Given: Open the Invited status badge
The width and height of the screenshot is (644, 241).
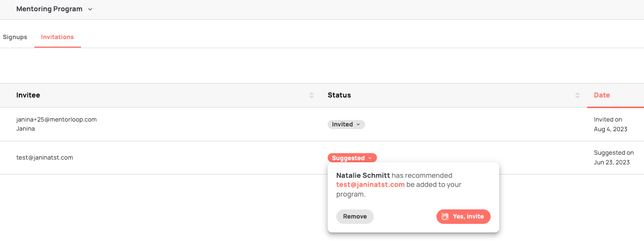Looking at the screenshot, I should click(343, 124).
